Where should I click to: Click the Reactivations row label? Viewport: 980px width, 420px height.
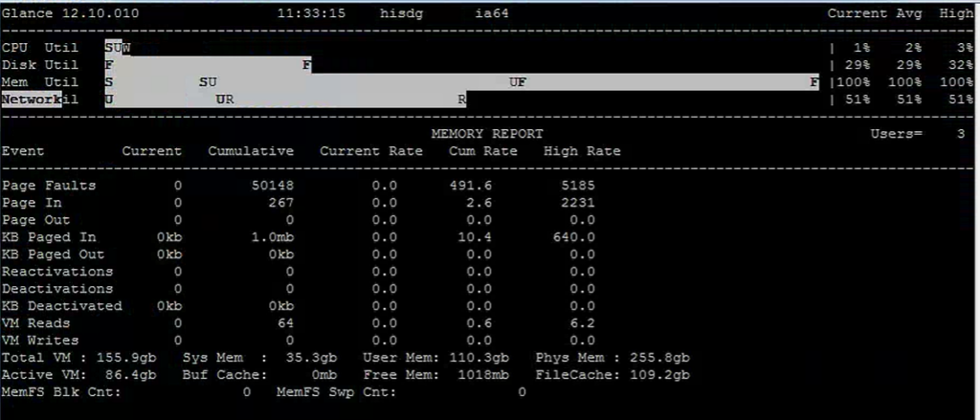click(x=57, y=272)
